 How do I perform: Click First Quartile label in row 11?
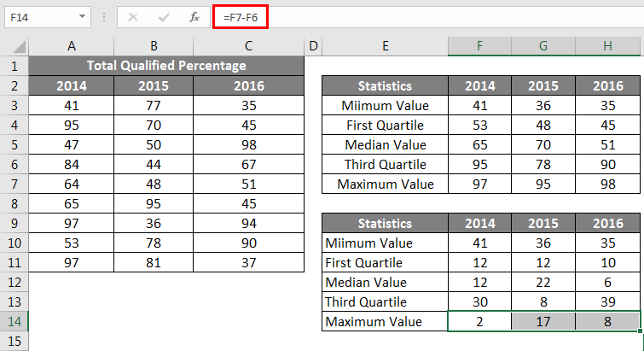tap(386, 263)
